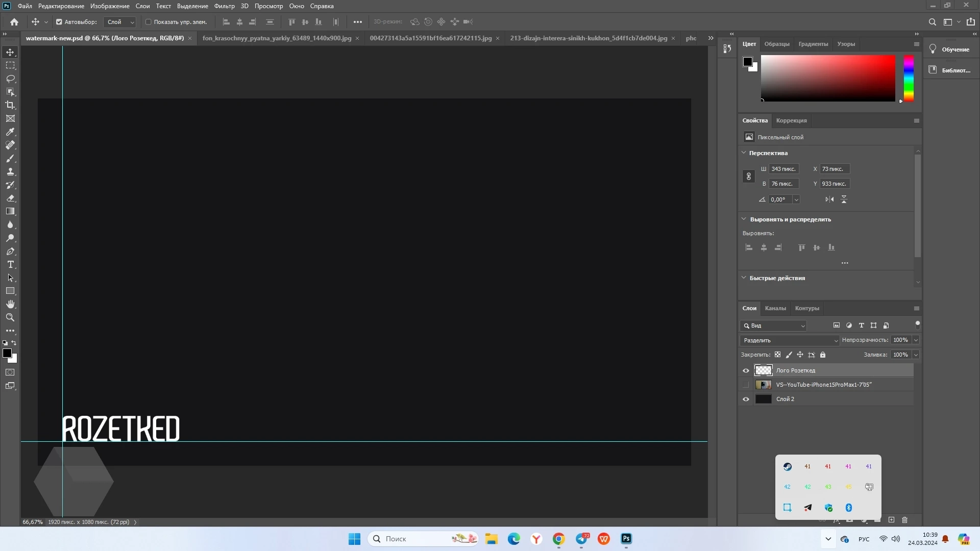Image resolution: width=980 pixels, height=551 pixels.
Task: Toggle the Автовыбор checkbox
Action: [59, 22]
